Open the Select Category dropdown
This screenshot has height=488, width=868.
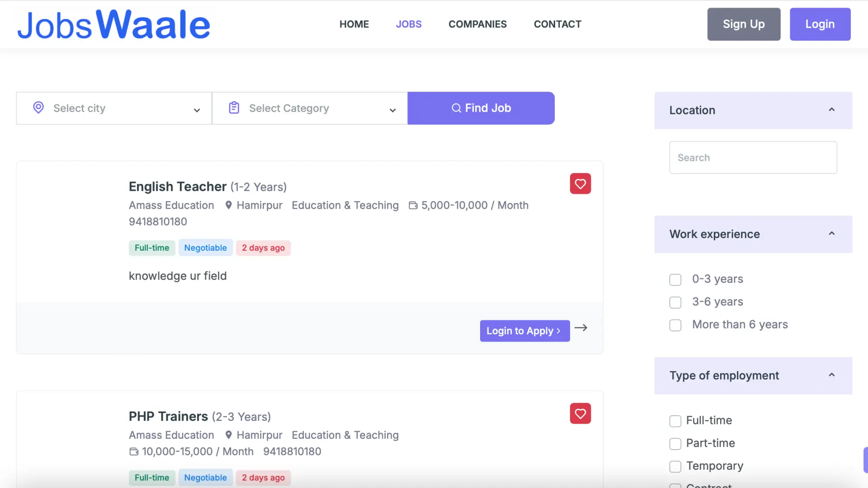(x=309, y=108)
